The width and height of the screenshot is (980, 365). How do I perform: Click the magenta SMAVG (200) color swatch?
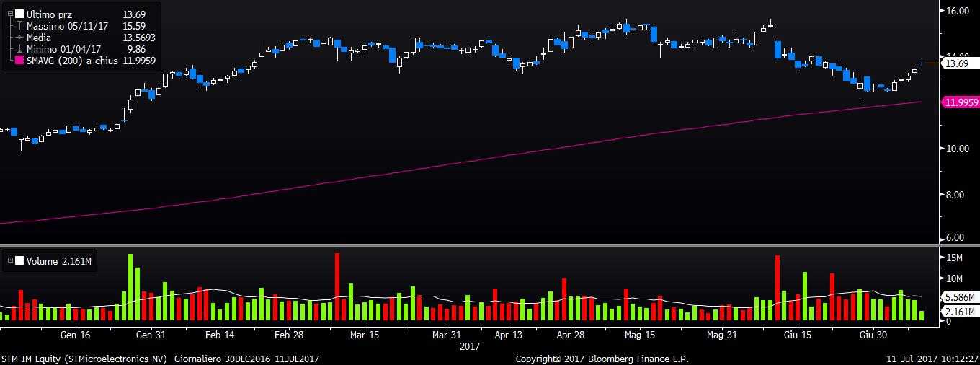coord(19,61)
